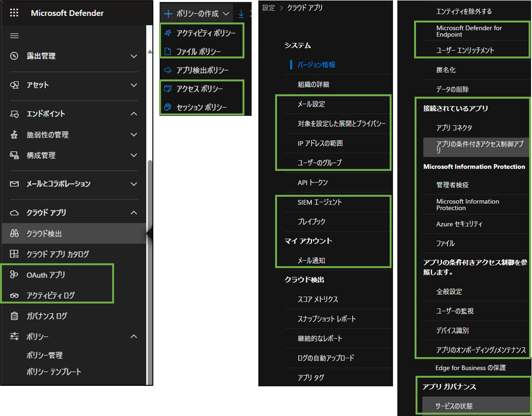Click the ファイル ポリシー document icon

point(168,52)
